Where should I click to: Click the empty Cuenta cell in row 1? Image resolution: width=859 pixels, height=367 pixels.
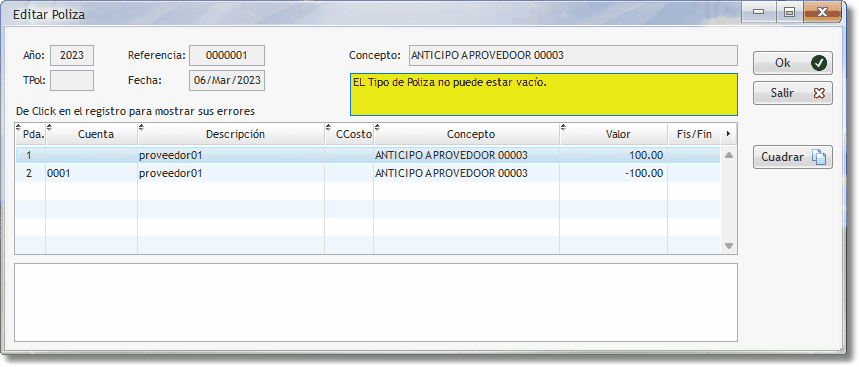tap(91, 155)
